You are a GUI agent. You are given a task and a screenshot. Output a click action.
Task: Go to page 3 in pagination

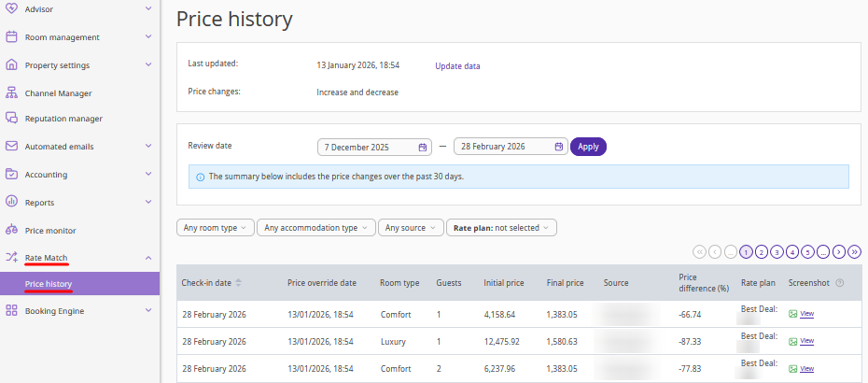tap(777, 251)
